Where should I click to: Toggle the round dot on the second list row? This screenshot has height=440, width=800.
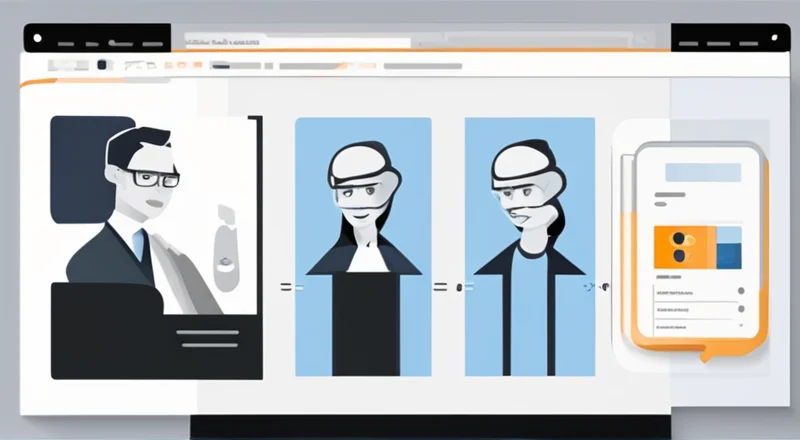tap(740, 309)
